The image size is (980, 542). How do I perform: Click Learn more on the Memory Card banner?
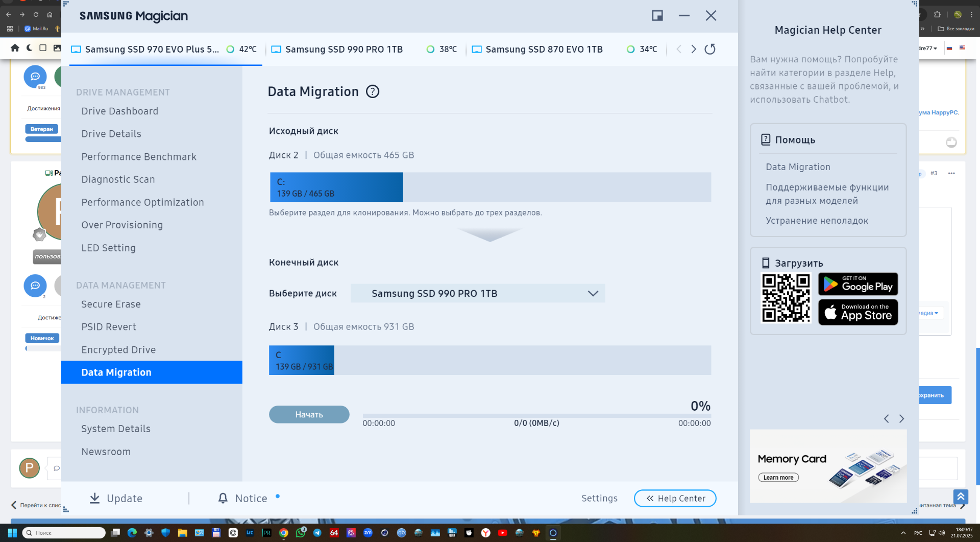778,478
